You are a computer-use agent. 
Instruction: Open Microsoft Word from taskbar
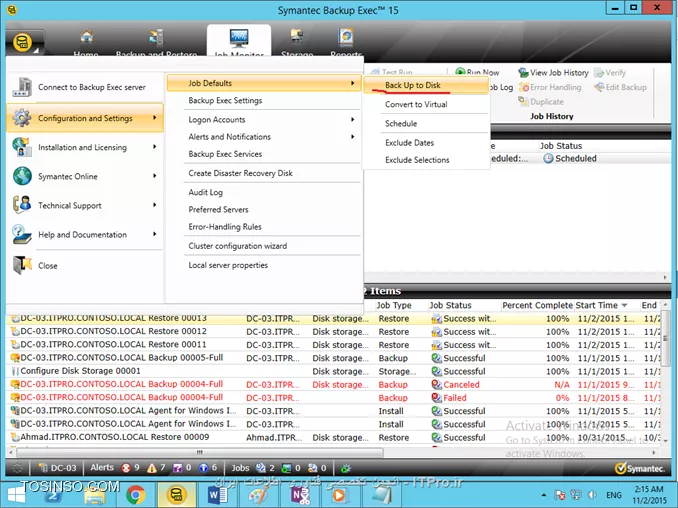pyautogui.click(x=217, y=495)
